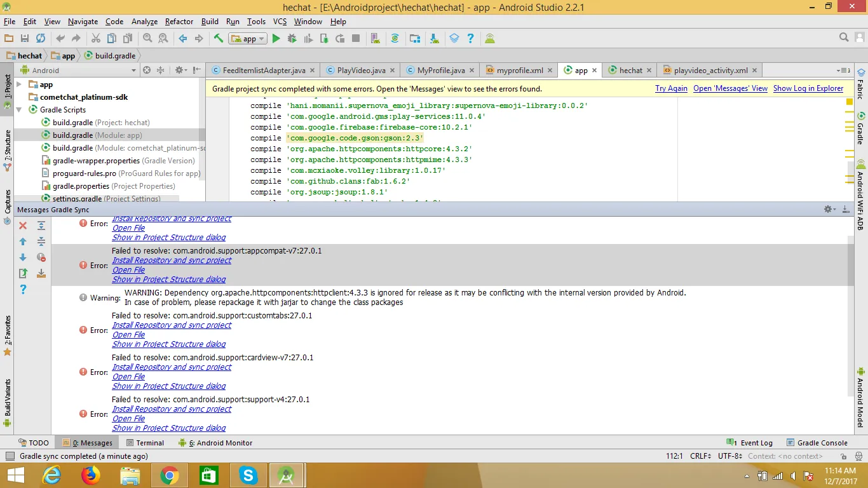868x488 pixels.
Task: Click the Stop square toolbar icon
Action: 356,39
